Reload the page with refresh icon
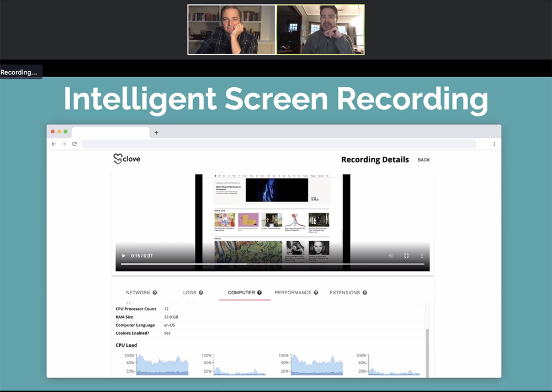 tap(74, 144)
